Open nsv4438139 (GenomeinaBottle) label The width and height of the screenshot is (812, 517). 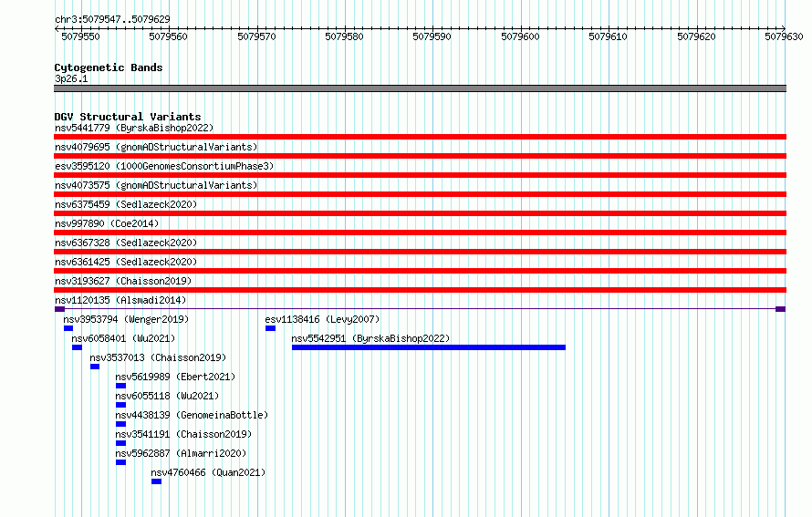click(x=192, y=415)
